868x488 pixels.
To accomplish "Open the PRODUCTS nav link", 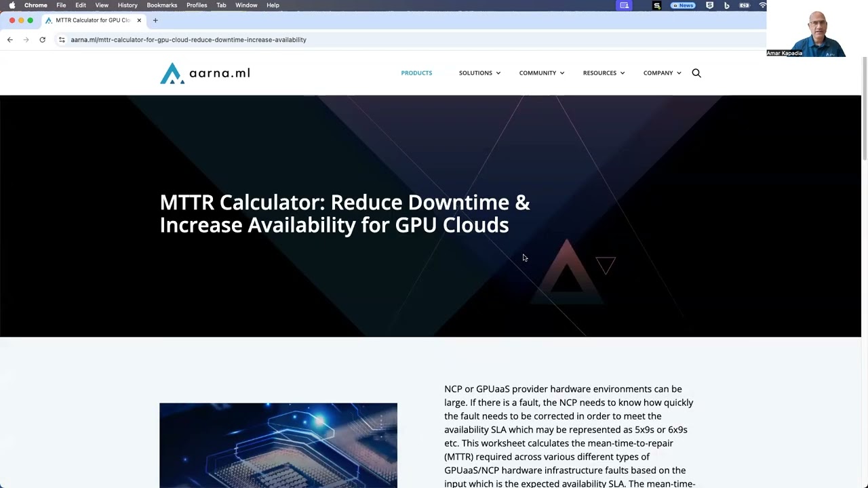I will (x=416, y=73).
